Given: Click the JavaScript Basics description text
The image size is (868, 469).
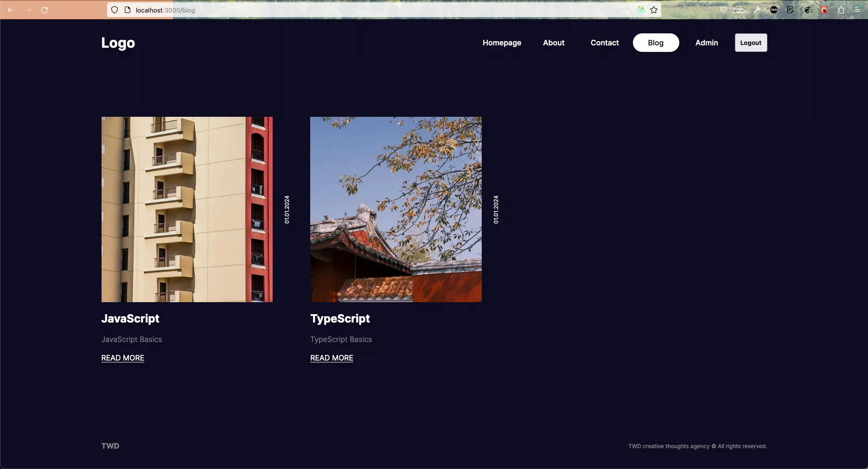Looking at the screenshot, I should tap(132, 339).
